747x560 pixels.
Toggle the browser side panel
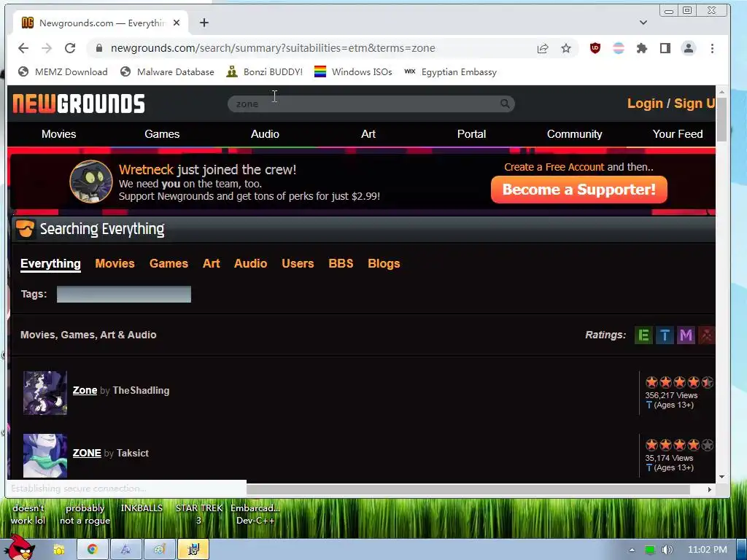pyautogui.click(x=665, y=48)
